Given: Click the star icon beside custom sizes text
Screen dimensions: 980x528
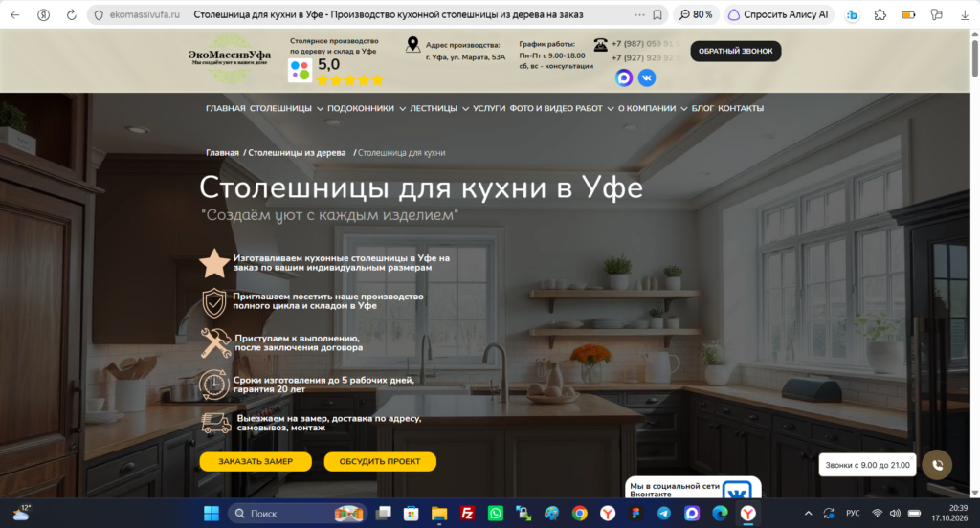Looking at the screenshot, I should coord(214,263).
